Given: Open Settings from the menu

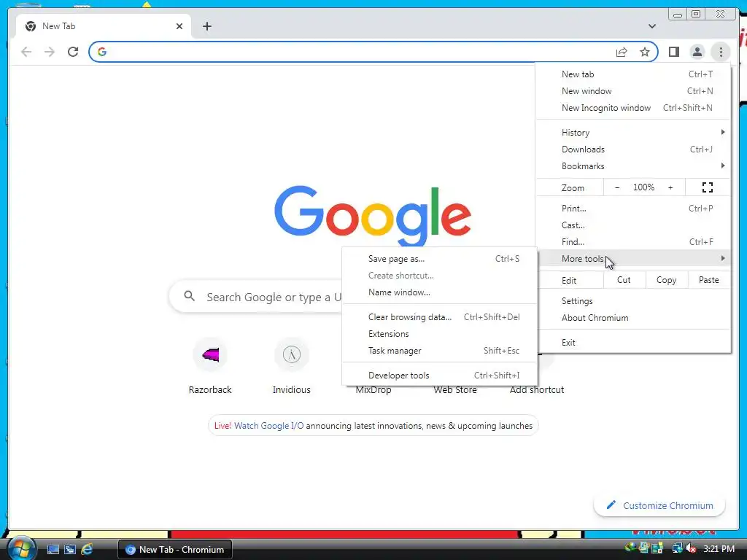Looking at the screenshot, I should 634,301.
